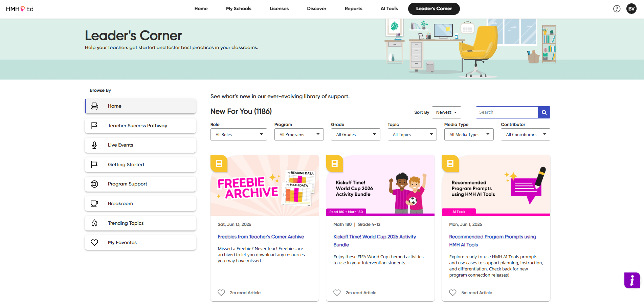Expand the All Roles dropdown
The image size is (644, 307).
coord(239,134)
